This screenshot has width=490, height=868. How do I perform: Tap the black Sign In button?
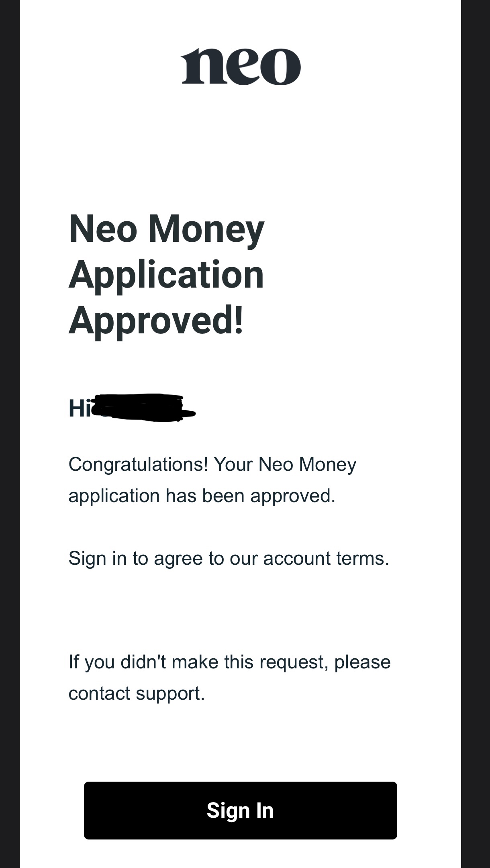(x=241, y=810)
